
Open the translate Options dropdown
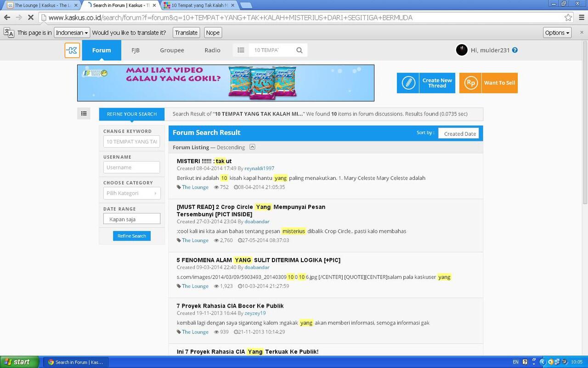click(x=558, y=33)
